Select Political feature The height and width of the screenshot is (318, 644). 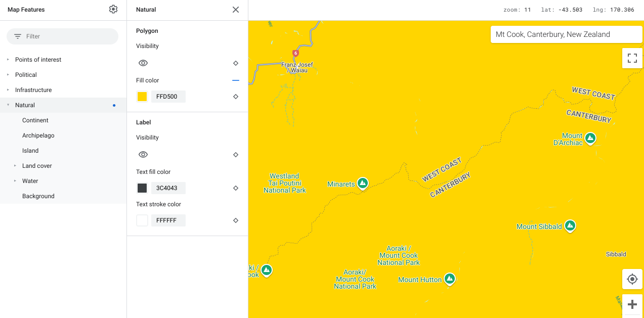click(26, 75)
